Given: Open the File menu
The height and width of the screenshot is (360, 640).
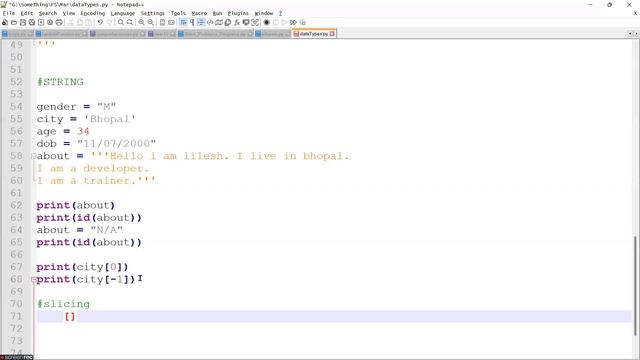Looking at the screenshot, I should 9,13.
